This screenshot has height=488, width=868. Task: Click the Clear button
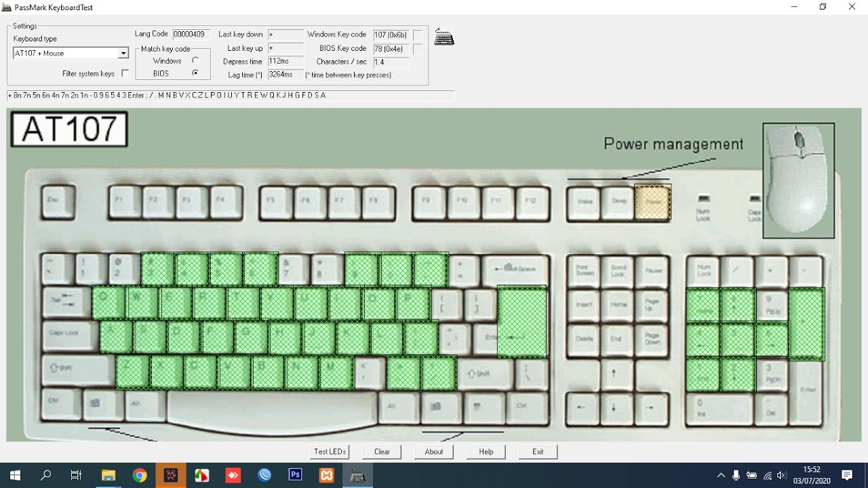click(382, 451)
